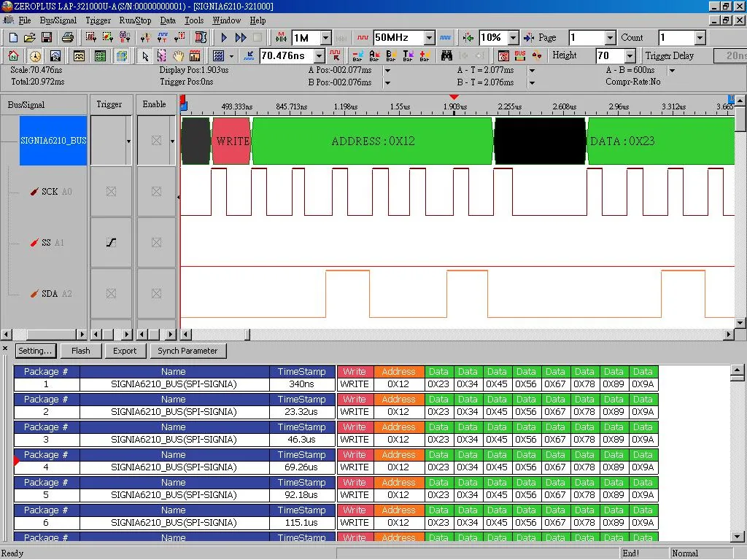Open the 10% trigger position dropdown
Viewport: 747px width, 560px height.
tap(513, 38)
